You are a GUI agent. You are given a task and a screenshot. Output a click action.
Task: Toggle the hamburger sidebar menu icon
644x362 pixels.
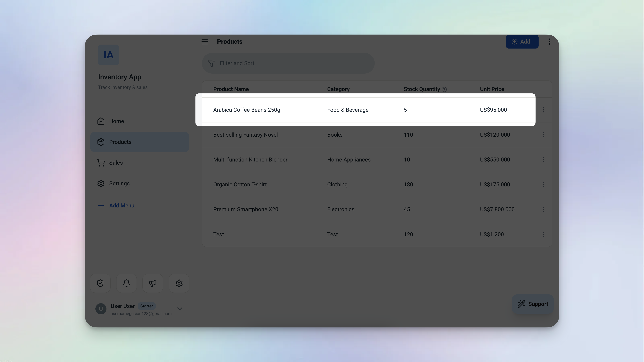click(x=204, y=41)
